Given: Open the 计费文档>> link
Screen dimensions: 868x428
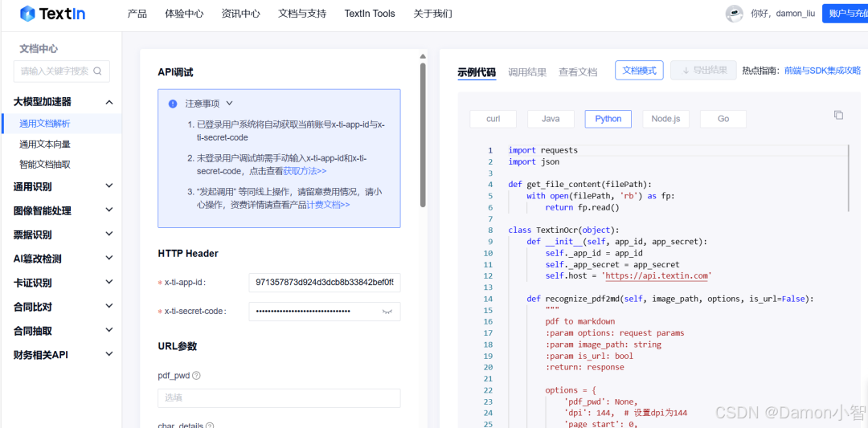Looking at the screenshot, I should [x=328, y=205].
